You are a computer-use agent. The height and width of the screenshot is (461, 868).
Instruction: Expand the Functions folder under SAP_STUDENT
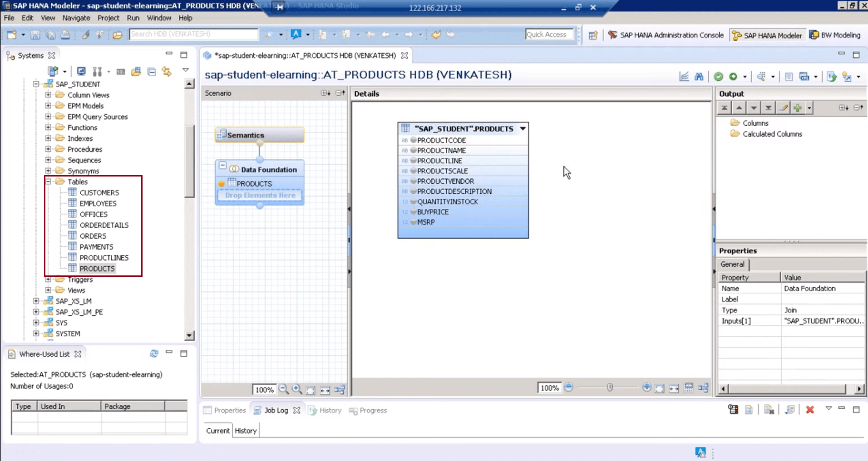(x=48, y=128)
